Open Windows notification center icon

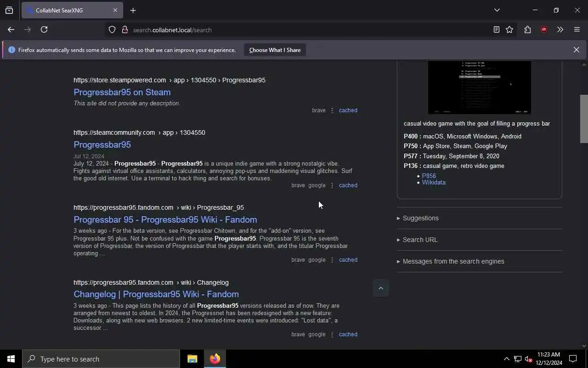click(573, 359)
